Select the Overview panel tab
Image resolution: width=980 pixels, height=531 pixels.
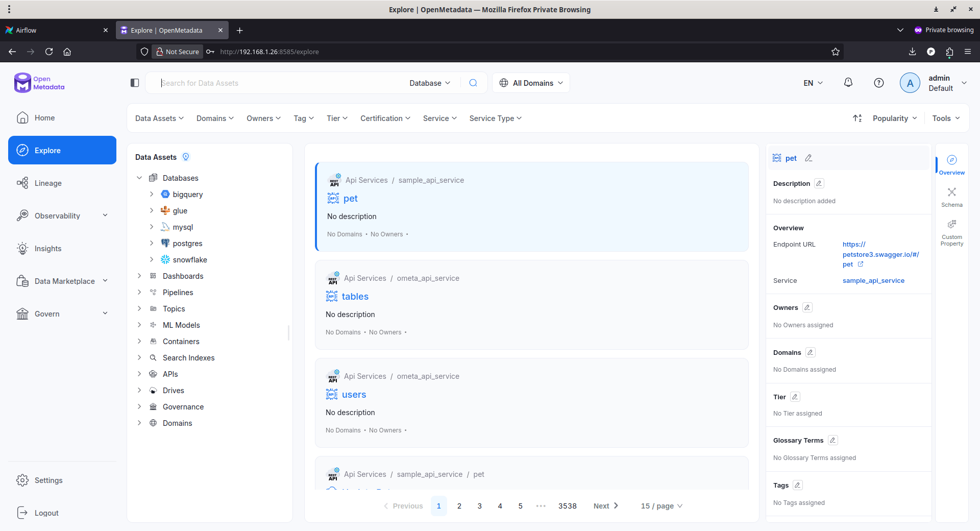952,165
